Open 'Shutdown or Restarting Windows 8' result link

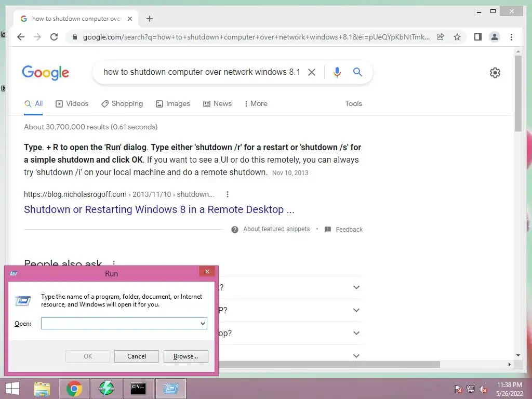pyautogui.click(x=159, y=209)
